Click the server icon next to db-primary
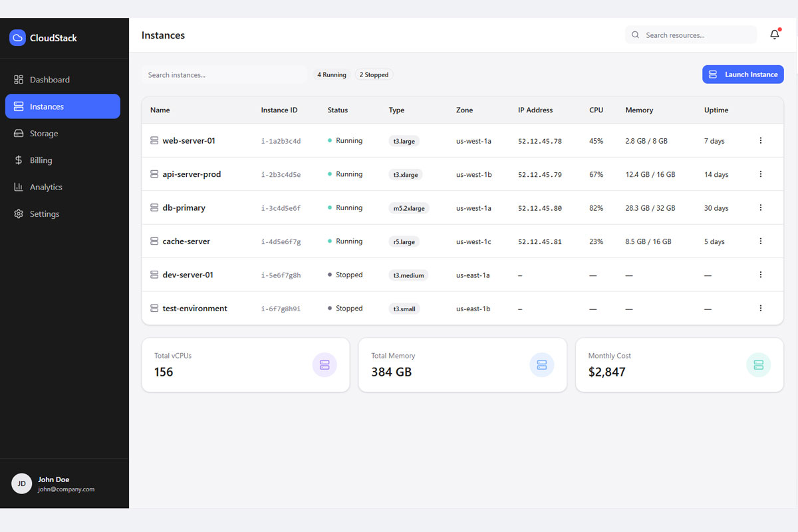 coord(154,208)
